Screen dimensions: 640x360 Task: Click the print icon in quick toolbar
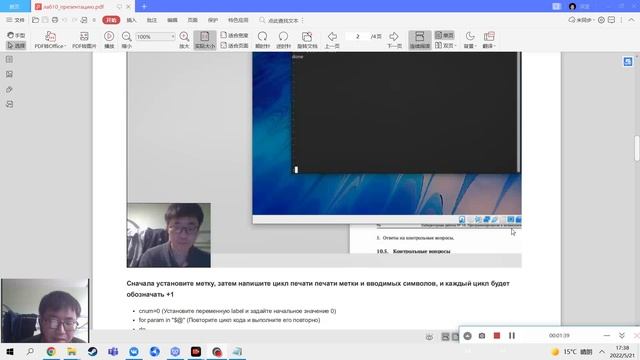(55, 20)
